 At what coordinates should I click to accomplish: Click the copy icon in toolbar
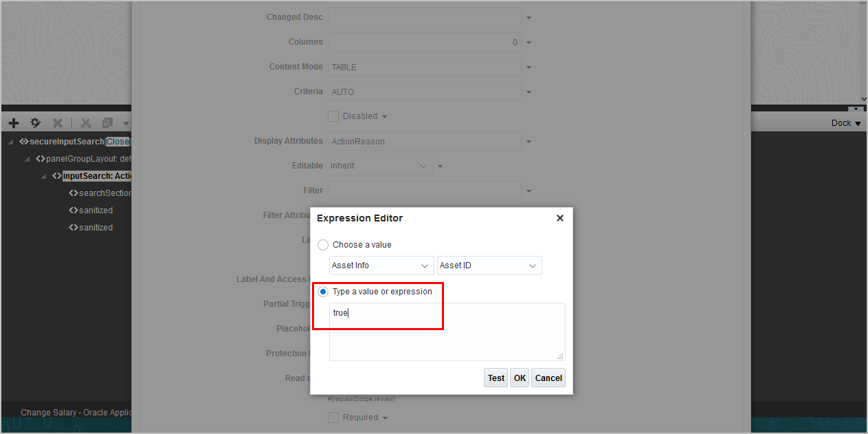point(107,123)
